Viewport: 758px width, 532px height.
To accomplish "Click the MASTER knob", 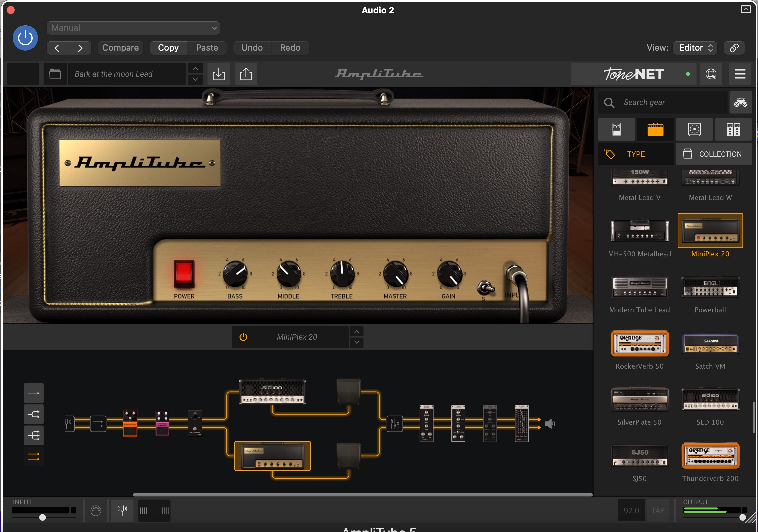I will click(x=396, y=274).
